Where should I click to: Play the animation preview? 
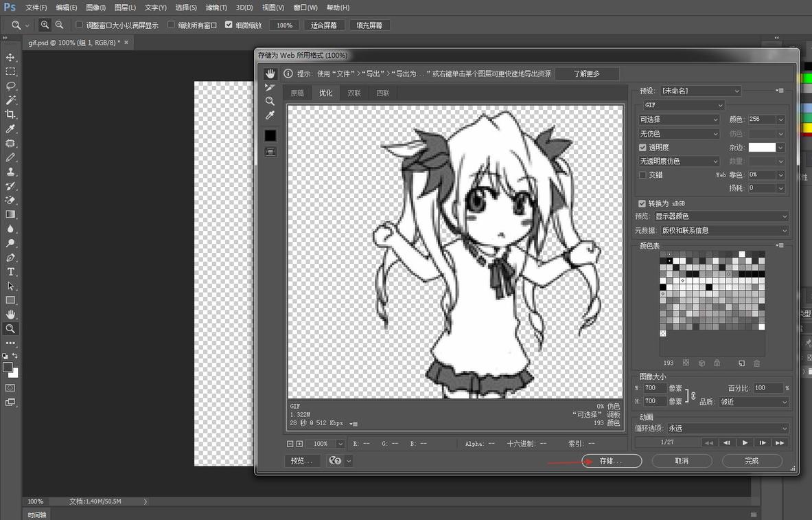745,442
